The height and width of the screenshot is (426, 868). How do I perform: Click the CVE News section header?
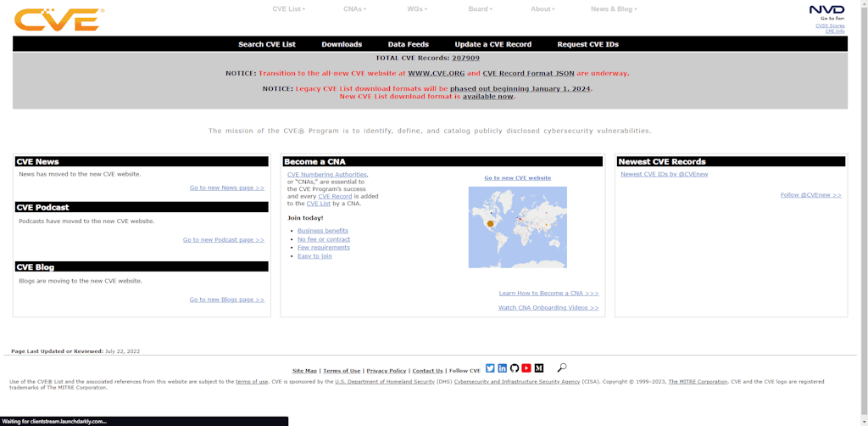click(x=142, y=162)
